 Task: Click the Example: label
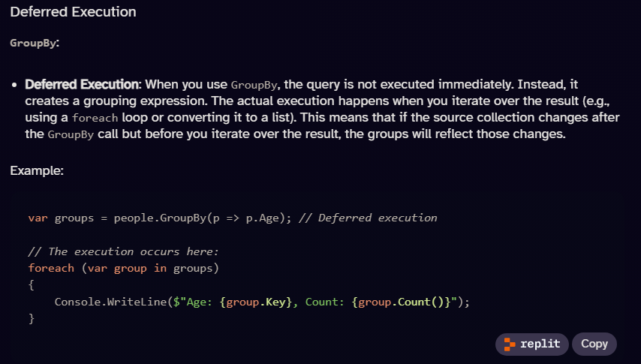point(37,170)
